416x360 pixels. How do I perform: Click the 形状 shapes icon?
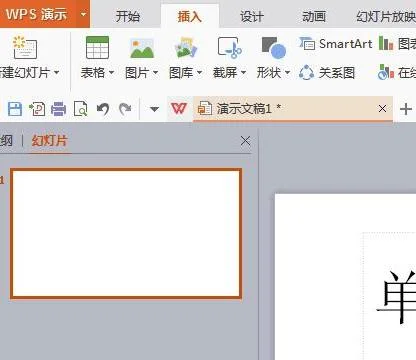274,47
